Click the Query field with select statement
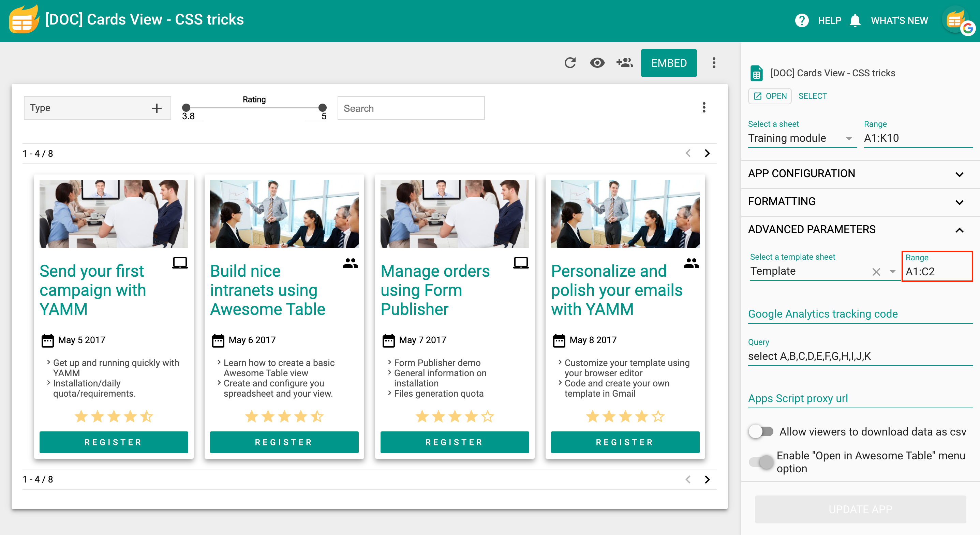Screen dimensions: 980x535 pyautogui.click(x=860, y=356)
